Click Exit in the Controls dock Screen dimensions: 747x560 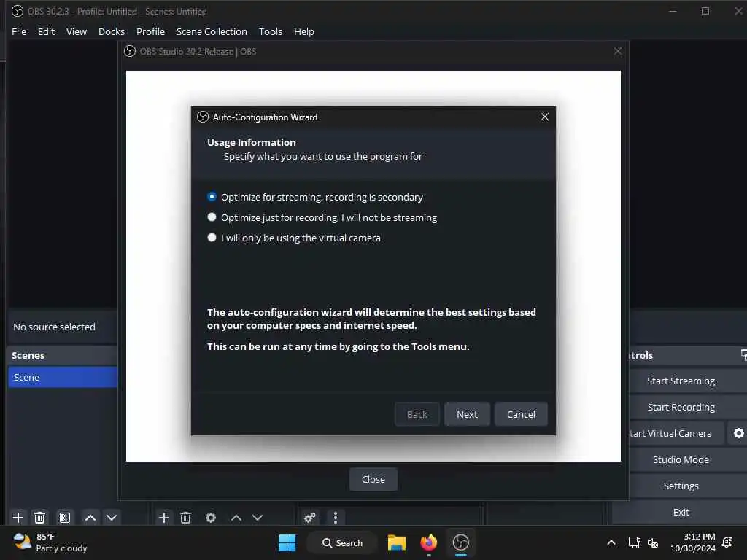(681, 512)
